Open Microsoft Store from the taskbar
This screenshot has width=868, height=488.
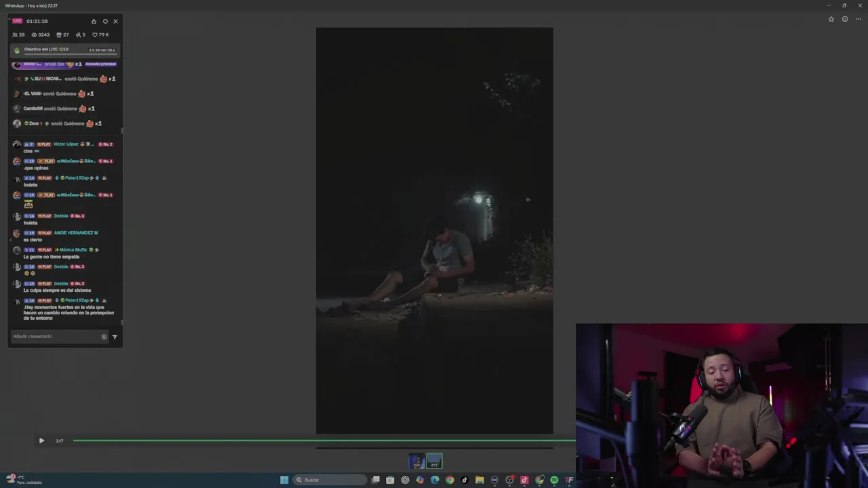pyautogui.click(x=390, y=480)
